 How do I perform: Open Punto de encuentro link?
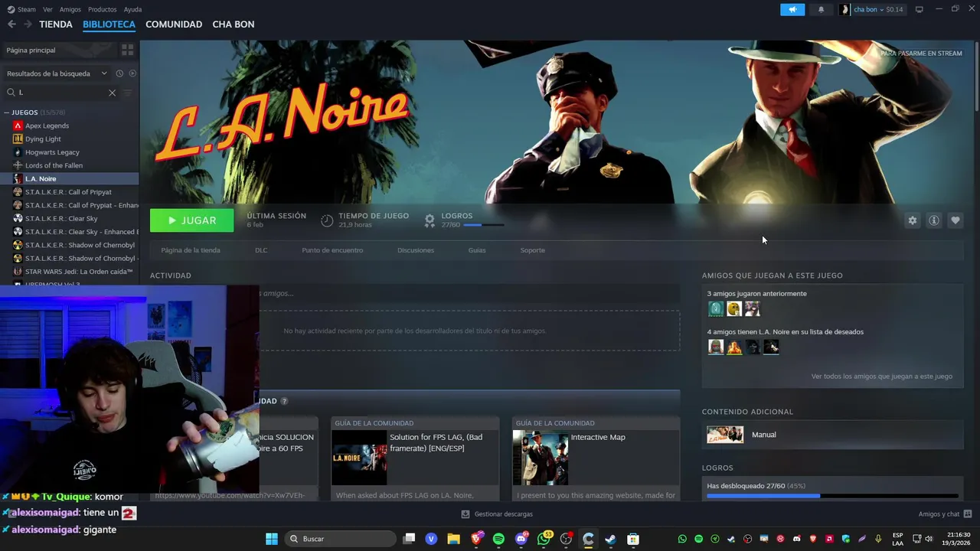[332, 250]
